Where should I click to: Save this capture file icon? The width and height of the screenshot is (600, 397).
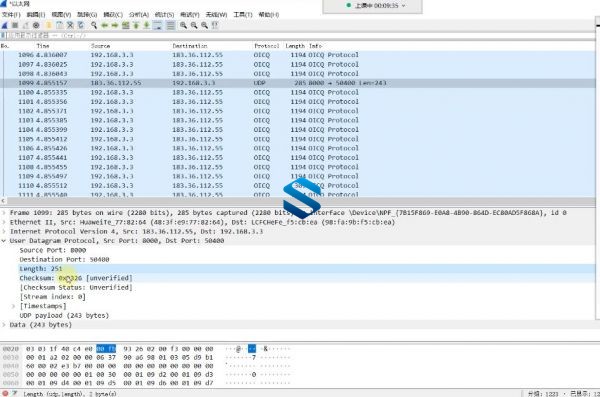59,25
